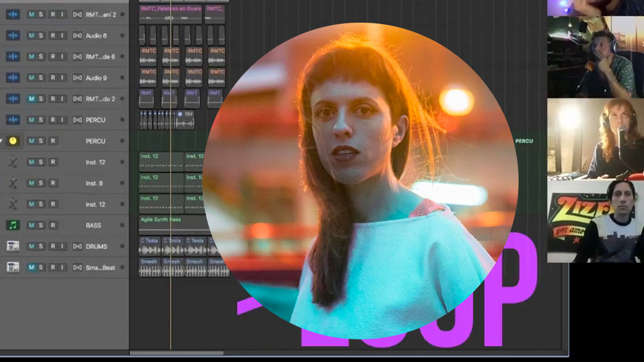Open the video of woman at microphone
Viewport: 644px width, 362px height.
tap(595, 139)
